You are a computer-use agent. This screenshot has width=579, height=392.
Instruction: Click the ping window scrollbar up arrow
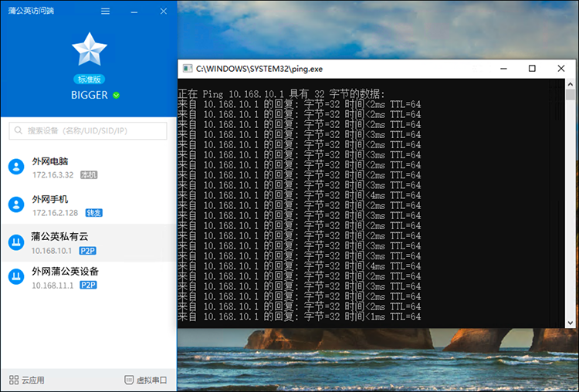tap(571, 84)
